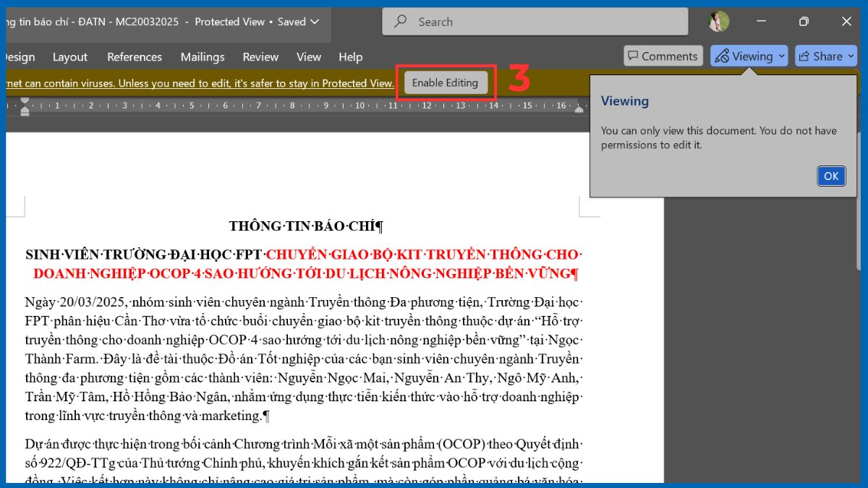
Task: Open the user profile picture
Action: click(x=718, y=21)
